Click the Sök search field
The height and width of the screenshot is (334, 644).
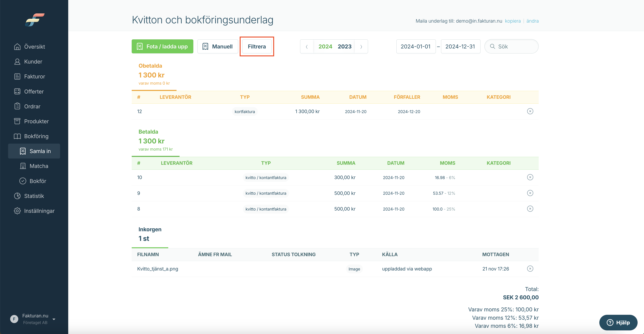tap(511, 47)
